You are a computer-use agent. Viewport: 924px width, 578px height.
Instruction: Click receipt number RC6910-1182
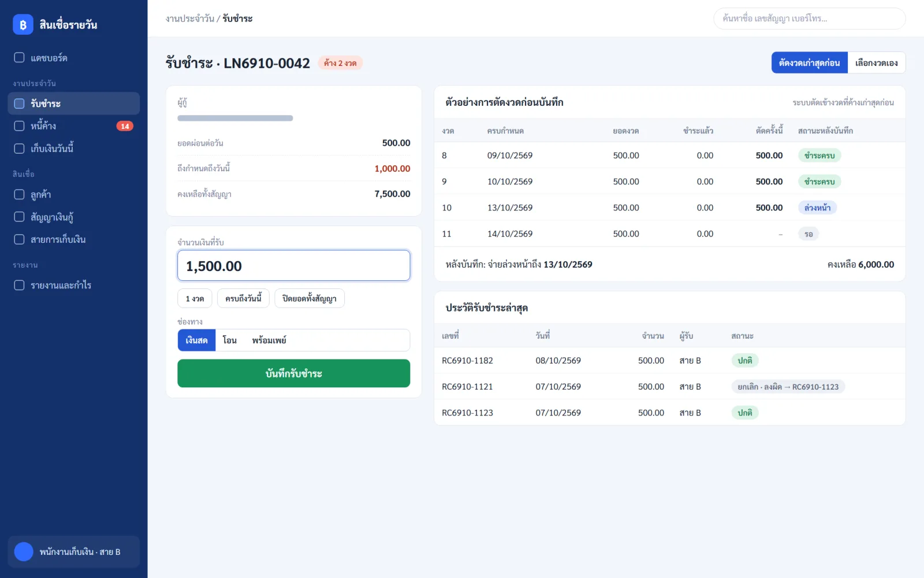[467, 361]
